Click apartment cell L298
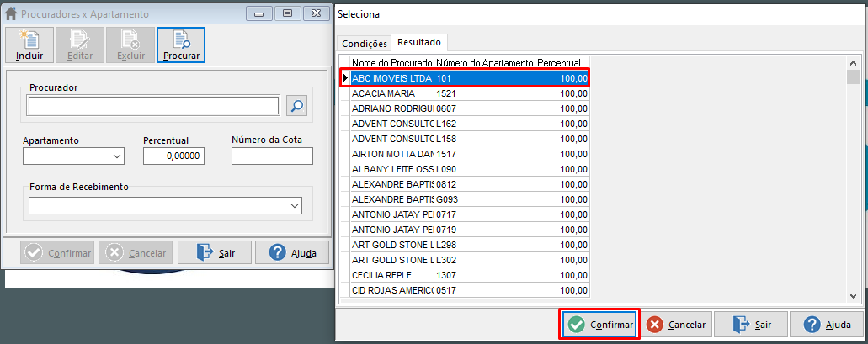The height and width of the screenshot is (344, 868). point(484,244)
